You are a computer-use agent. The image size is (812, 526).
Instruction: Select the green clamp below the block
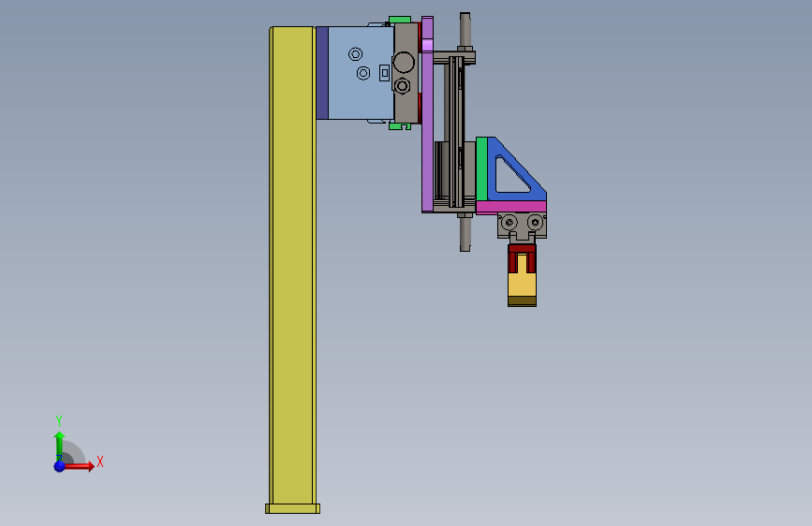pos(399,126)
